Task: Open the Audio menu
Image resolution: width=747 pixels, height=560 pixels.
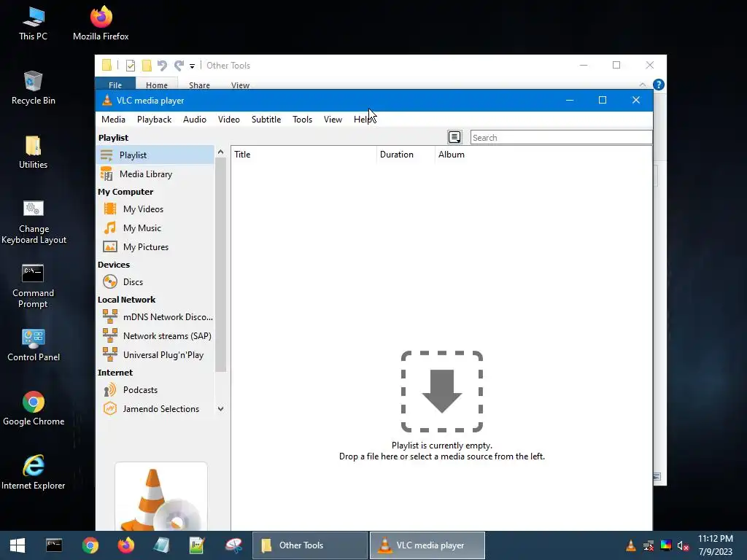Action: [x=194, y=120]
